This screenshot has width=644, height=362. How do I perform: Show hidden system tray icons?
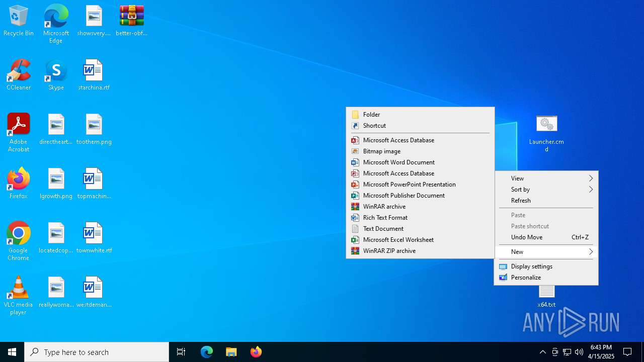542,352
